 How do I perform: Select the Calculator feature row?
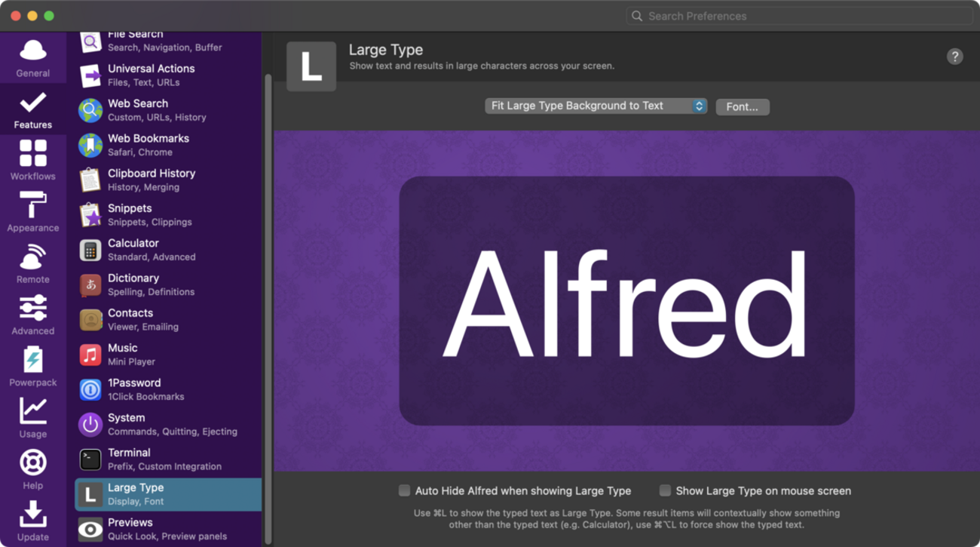pyautogui.click(x=168, y=250)
